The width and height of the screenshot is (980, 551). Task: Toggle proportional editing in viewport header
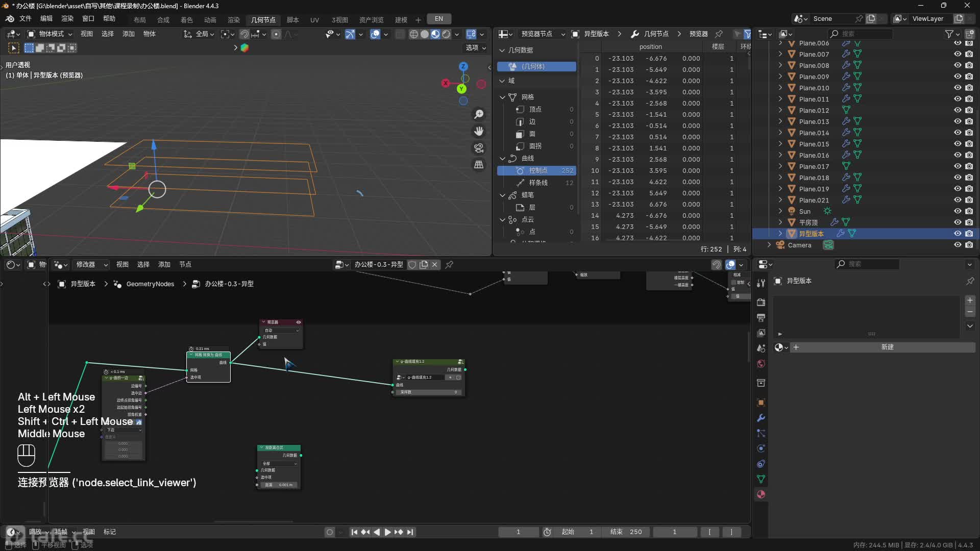coord(276,34)
